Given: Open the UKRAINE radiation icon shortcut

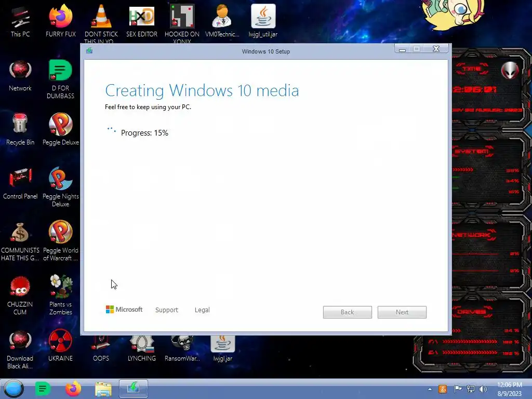Looking at the screenshot, I should [60, 346].
